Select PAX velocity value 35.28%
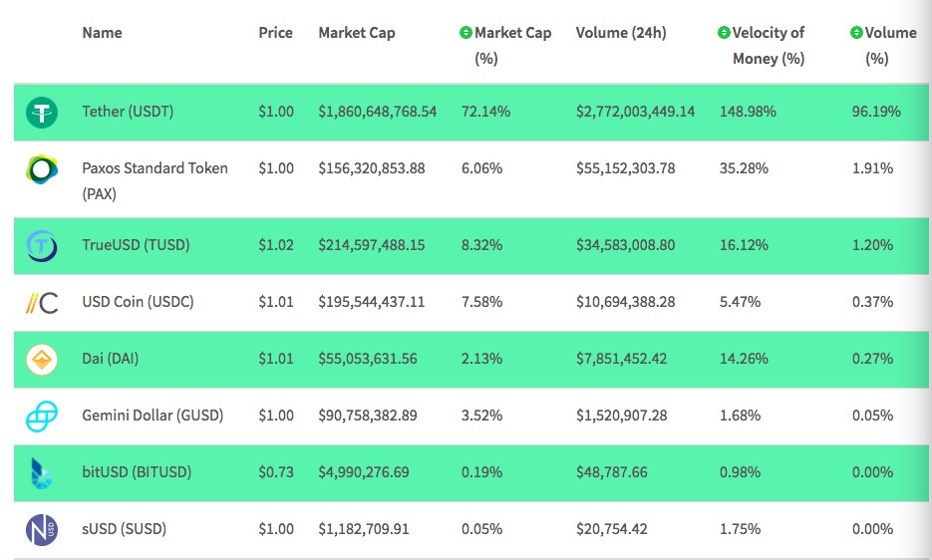The height and width of the screenshot is (560, 932). pos(745,168)
